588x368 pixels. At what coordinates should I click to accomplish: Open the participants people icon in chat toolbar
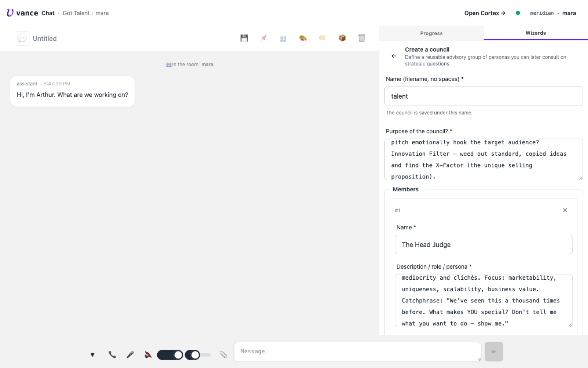coord(283,38)
